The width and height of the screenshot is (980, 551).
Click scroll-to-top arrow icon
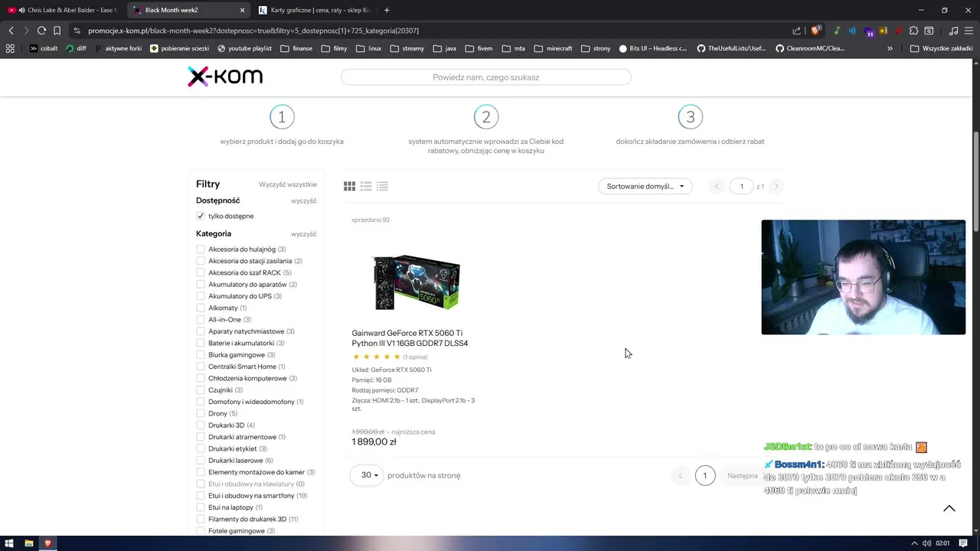click(x=949, y=508)
